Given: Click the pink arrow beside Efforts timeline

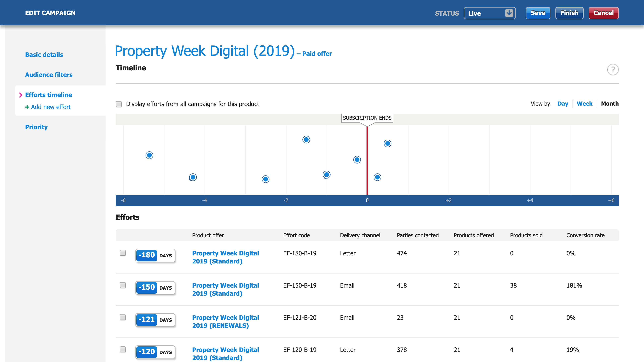Looking at the screenshot, I should pos(20,95).
